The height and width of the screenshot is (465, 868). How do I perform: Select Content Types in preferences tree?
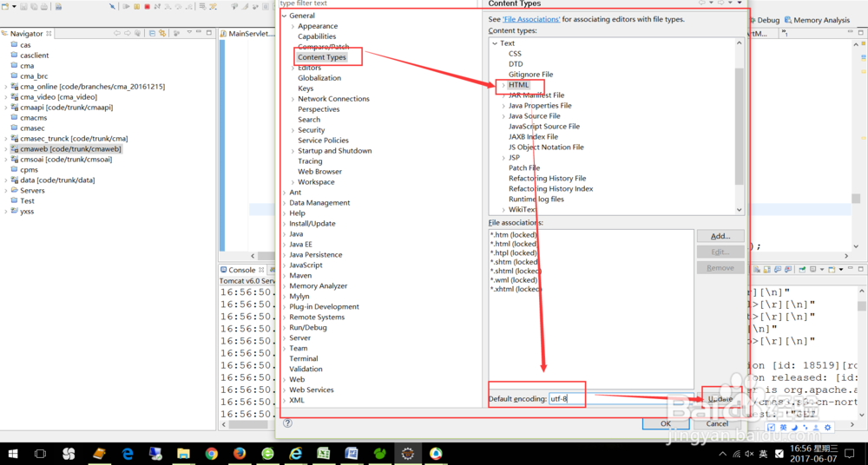click(322, 57)
